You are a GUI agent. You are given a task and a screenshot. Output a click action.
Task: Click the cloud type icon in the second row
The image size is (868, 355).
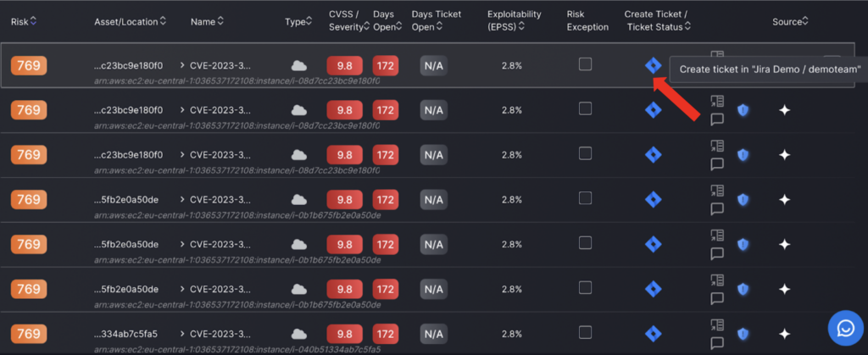299,110
